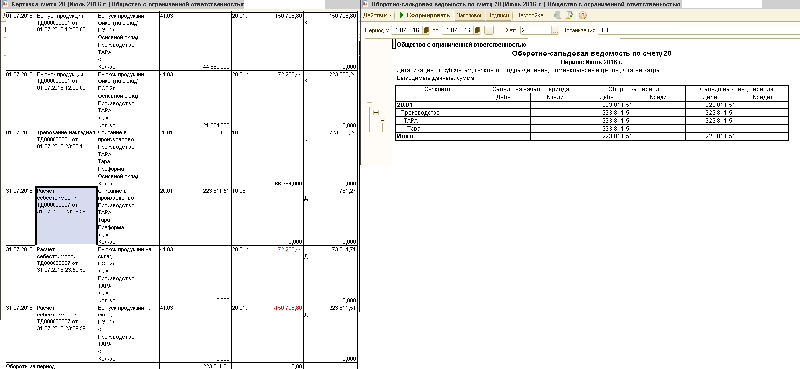Click the report window title icon

[x=364, y=4]
